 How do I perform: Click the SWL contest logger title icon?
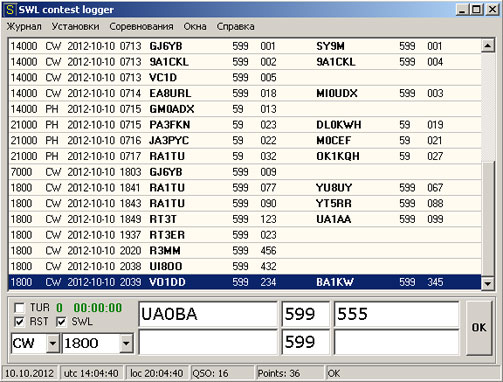point(10,10)
